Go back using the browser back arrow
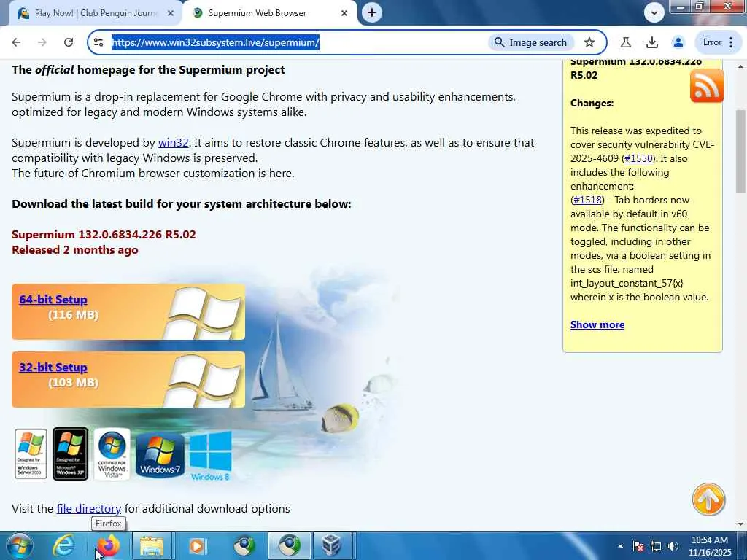747x560 pixels. [16, 42]
